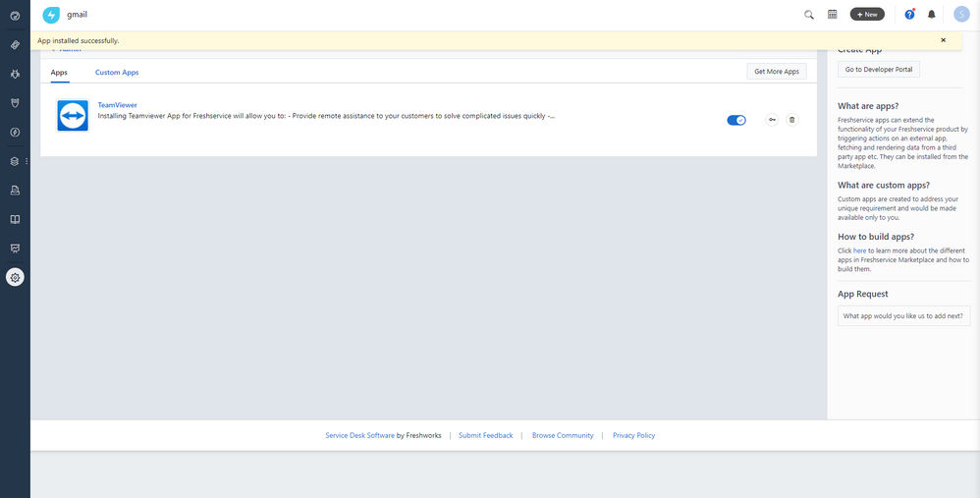This screenshot has height=498, width=980.
Task: Click the App Request input field
Action: coord(903,316)
